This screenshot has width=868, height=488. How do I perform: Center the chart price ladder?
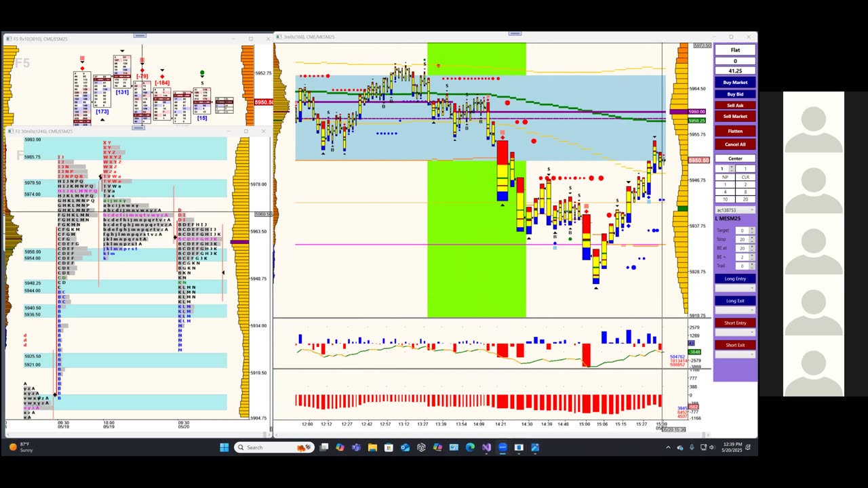pos(735,159)
